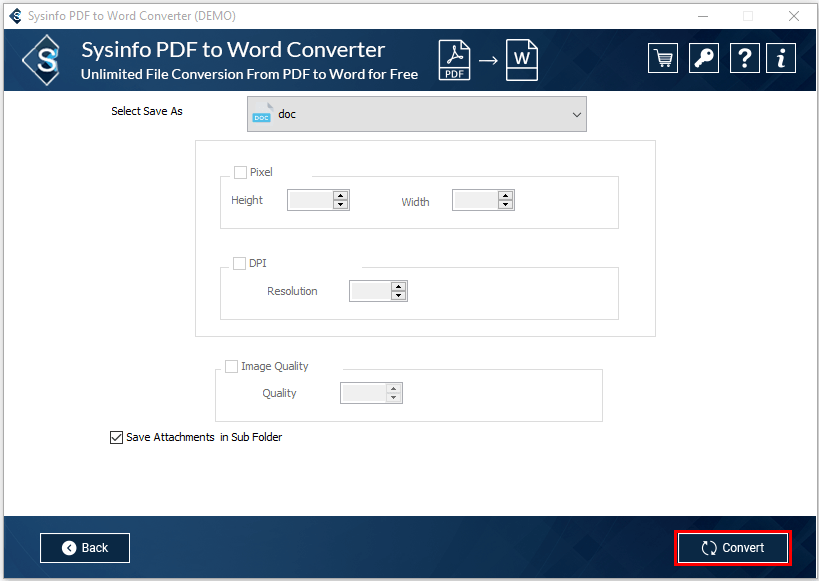This screenshot has width=819, height=581.
Task: Click the shopping cart purchase icon
Action: 662,58
